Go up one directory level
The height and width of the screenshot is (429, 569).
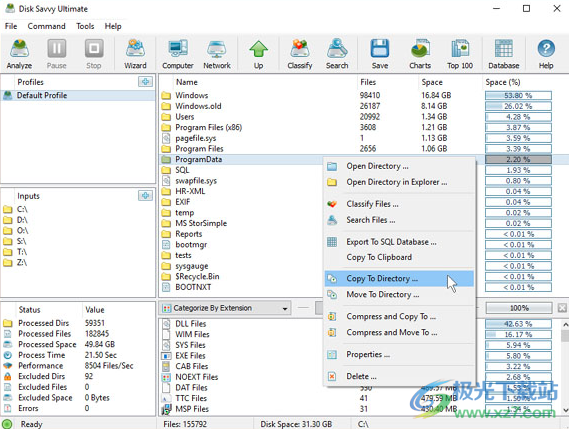pos(258,54)
